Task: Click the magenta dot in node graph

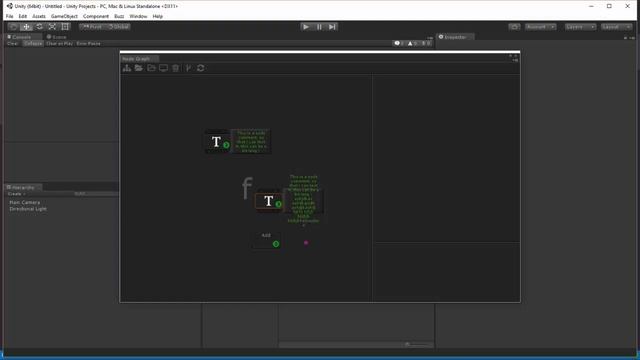Action: coord(306,243)
